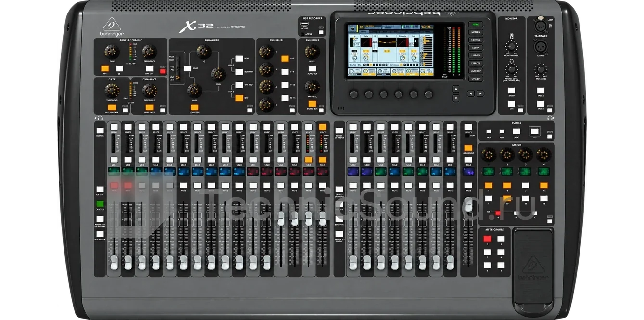644x320 pixels.
Task: Click the Dynamics THRESHOLD knob
Action: [150, 90]
